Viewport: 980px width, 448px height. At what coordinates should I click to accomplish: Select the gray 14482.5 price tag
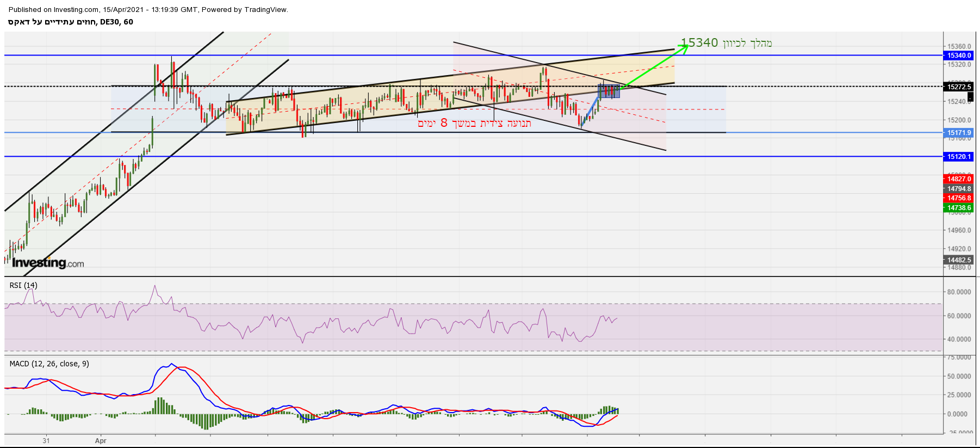click(959, 260)
